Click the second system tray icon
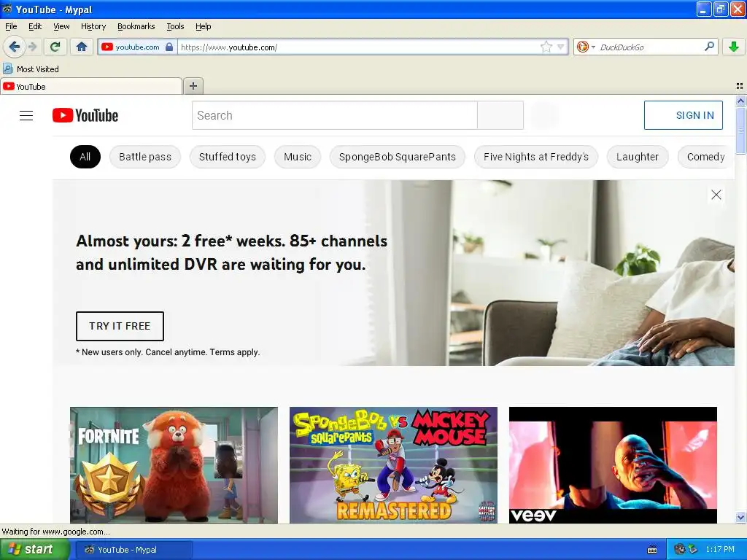The image size is (747, 560). coord(693,550)
